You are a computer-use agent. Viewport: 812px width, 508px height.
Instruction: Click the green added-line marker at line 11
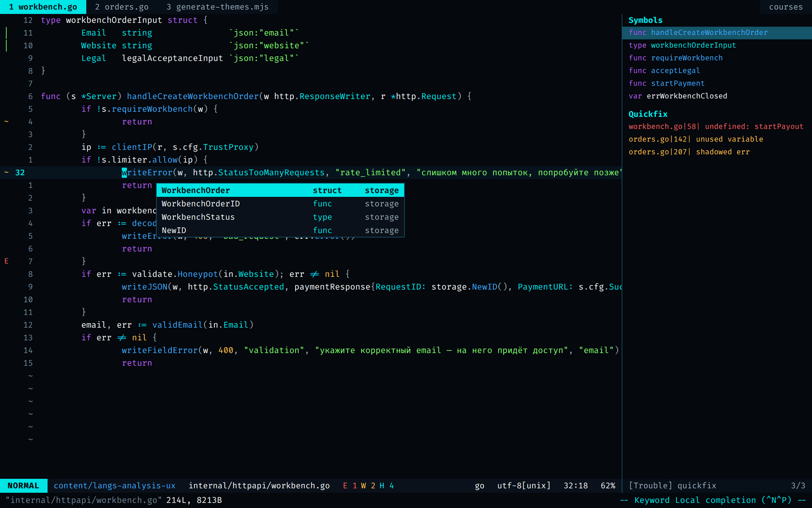(x=6, y=33)
